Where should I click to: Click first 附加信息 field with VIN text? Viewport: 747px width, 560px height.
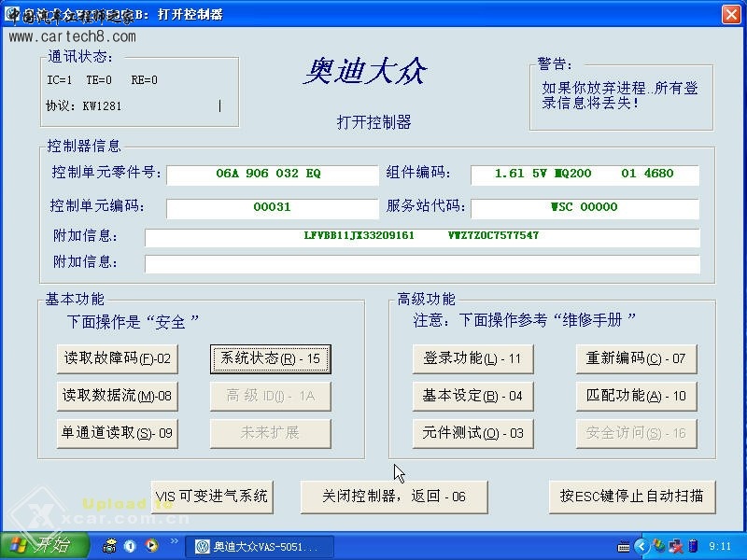click(422, 237)
